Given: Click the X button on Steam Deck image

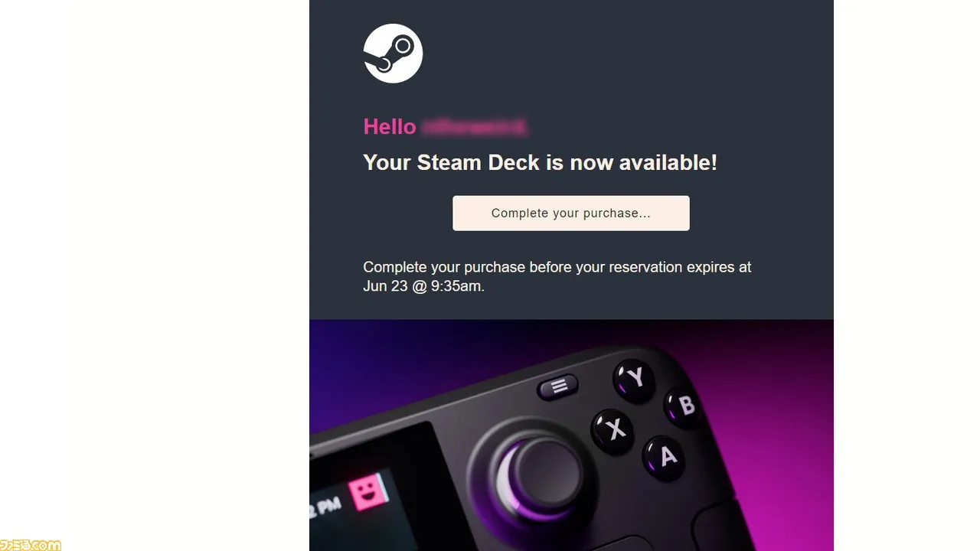Looking at the screenshot, I should tap(614, 431).
